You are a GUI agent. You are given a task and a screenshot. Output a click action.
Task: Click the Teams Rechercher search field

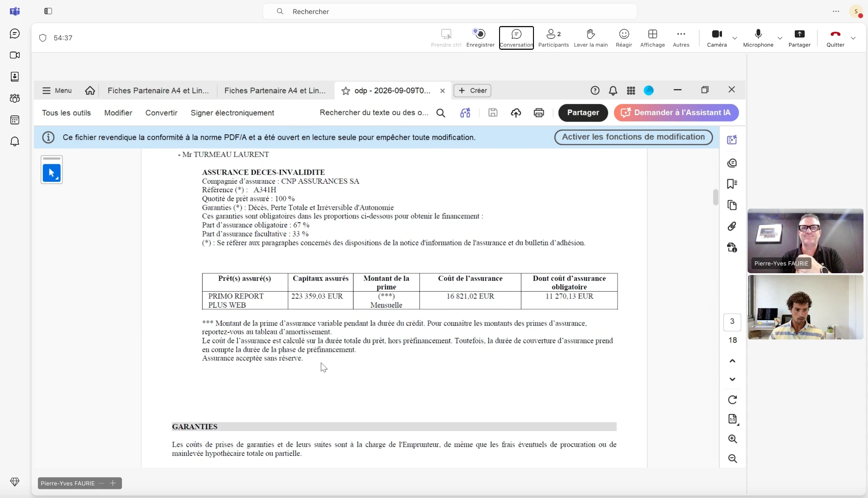click(x=450, y=11)
